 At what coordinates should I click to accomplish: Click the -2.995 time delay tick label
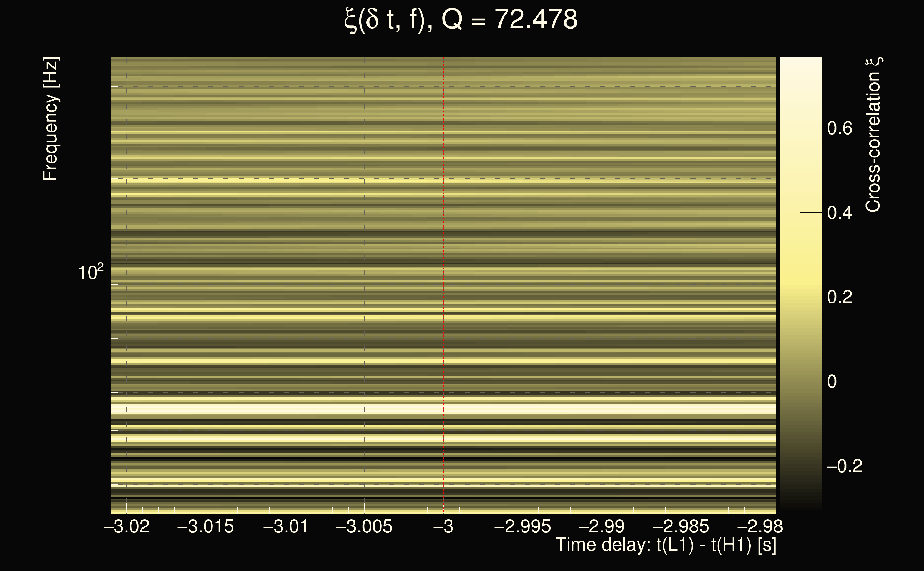tap(523, 526)
